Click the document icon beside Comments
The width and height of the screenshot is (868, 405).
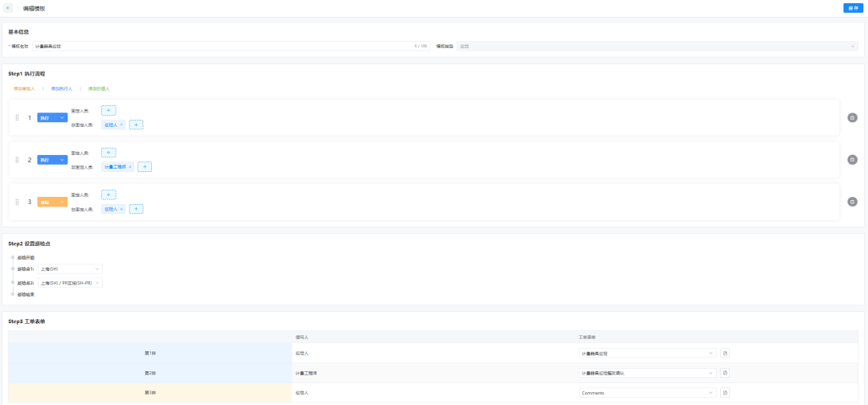click(725, 393)
